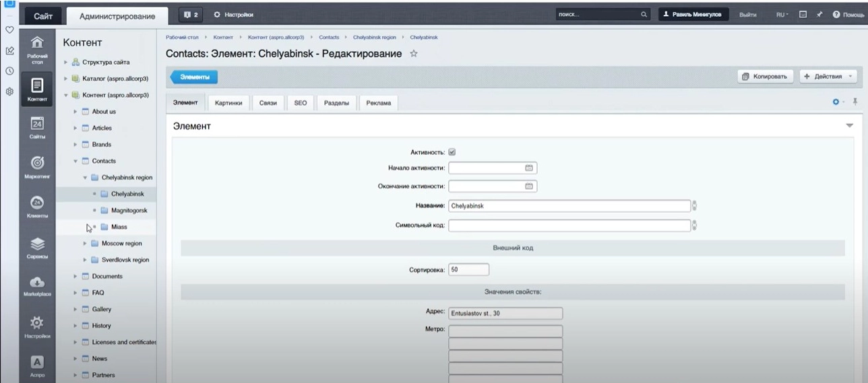The image size is (868, 383).
Task: Open calendar for Окончание активности
Action: (529, 186)
